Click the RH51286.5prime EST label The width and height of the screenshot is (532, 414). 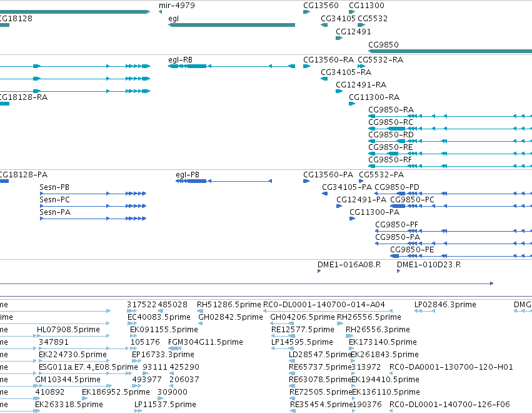click(229, 305)
